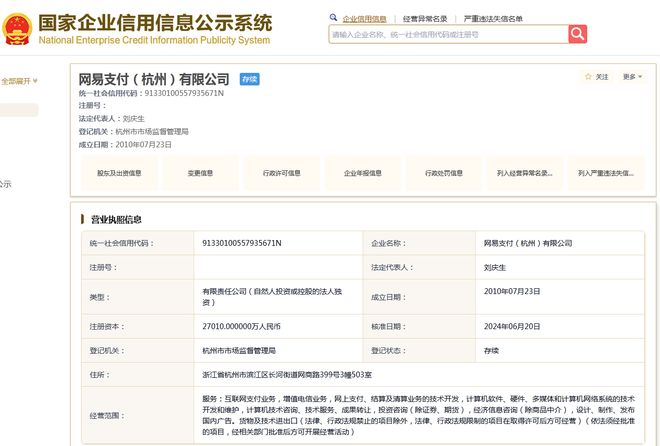The width and height of the screenshot is (660, 446).
Task: Click the company title 网易支付（杭州）有限公司
Action: coord(154,79)
